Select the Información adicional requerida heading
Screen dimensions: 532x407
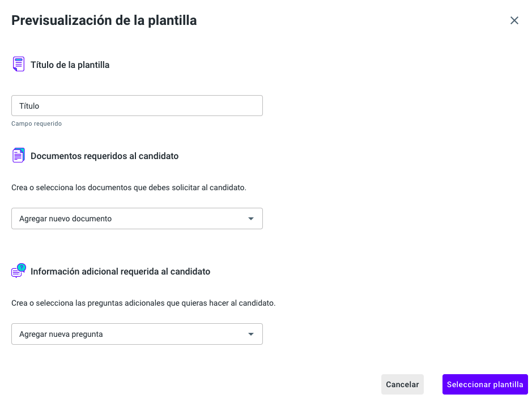point(120,272)
